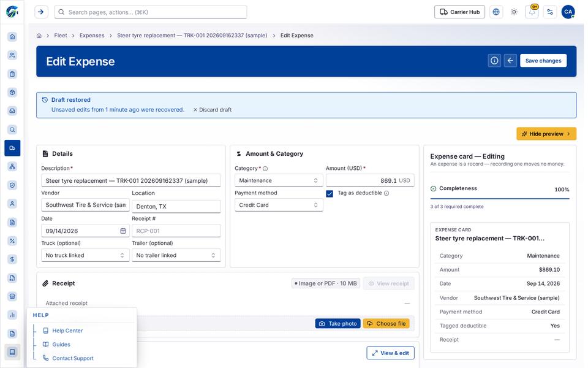The height and width of the screenshot is (368, 588).
Task: Click Discard draft
Action: click(213, 110)
